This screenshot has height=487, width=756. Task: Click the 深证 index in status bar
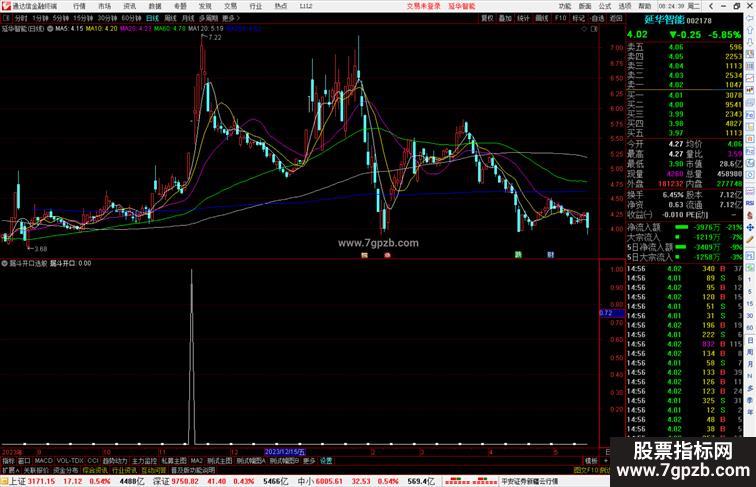pos(162,481)
